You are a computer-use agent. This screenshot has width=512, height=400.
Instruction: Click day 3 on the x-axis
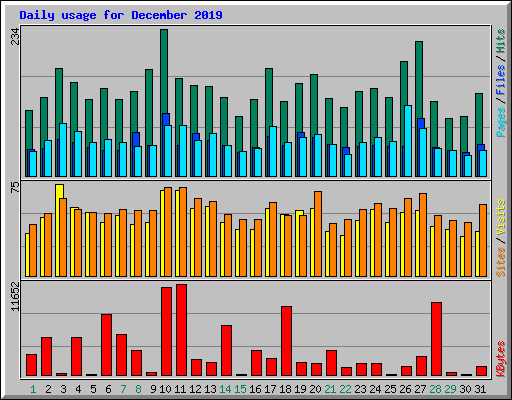point(63,389)
